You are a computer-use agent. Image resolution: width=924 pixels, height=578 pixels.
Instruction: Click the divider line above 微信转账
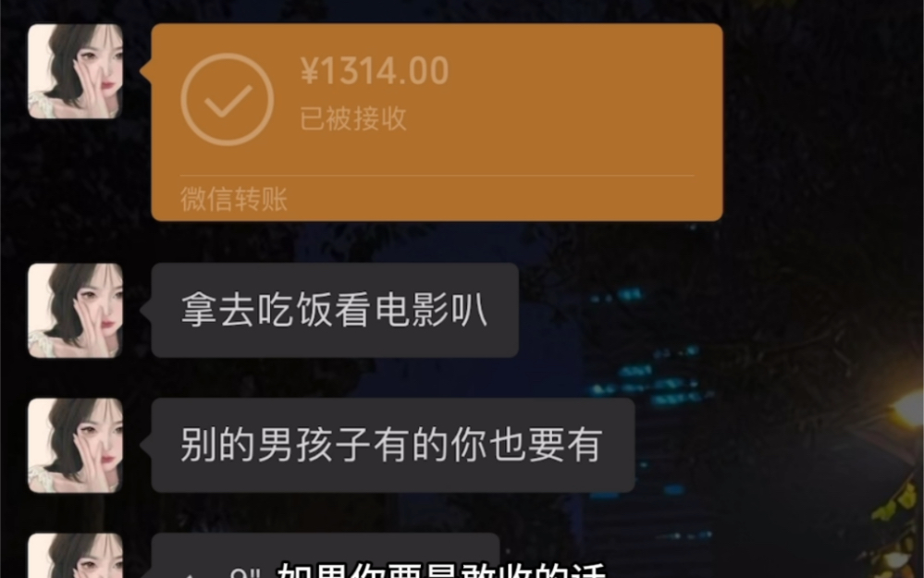click(437, 176)
